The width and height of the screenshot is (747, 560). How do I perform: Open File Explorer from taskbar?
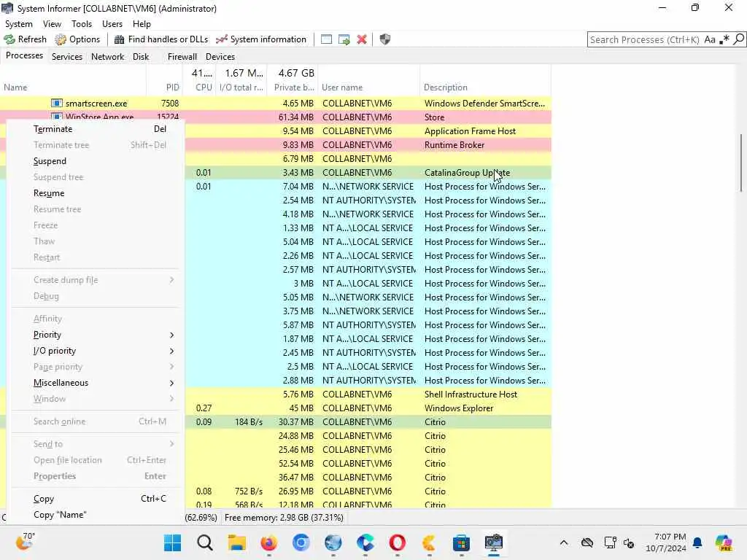coord(237,542)
